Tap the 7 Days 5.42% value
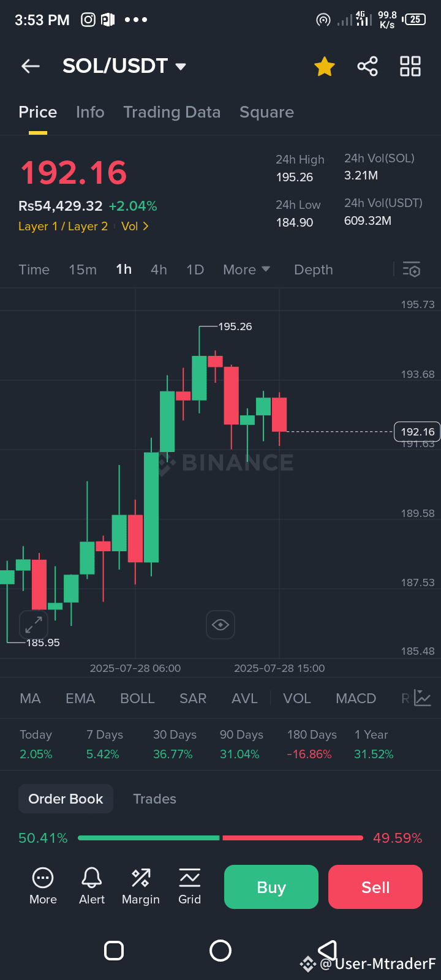The height and width of the screenshot is (980, 441). 103,754
